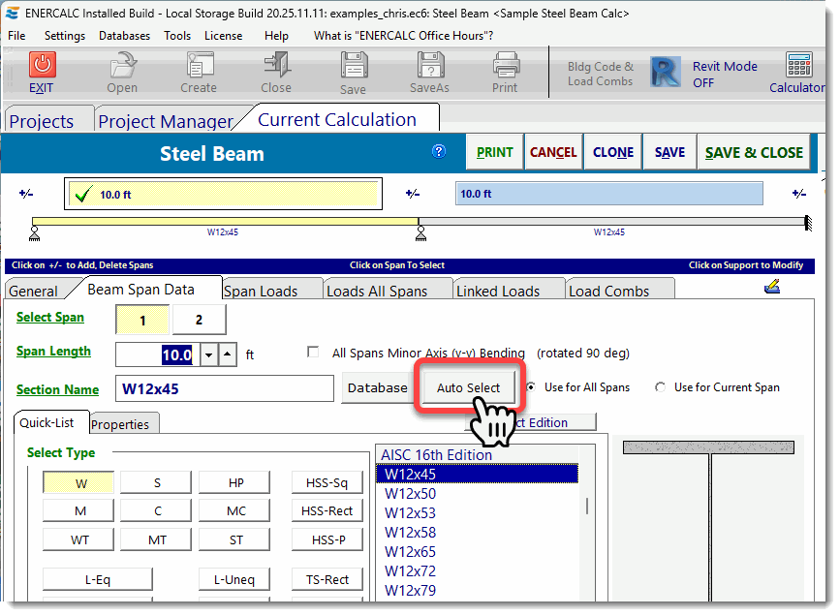Check All Spans Minor Axis Bending box
Image resolution: width=840 pixels, height=616 pixels.
pyautogui.click(x=313, y=352)
